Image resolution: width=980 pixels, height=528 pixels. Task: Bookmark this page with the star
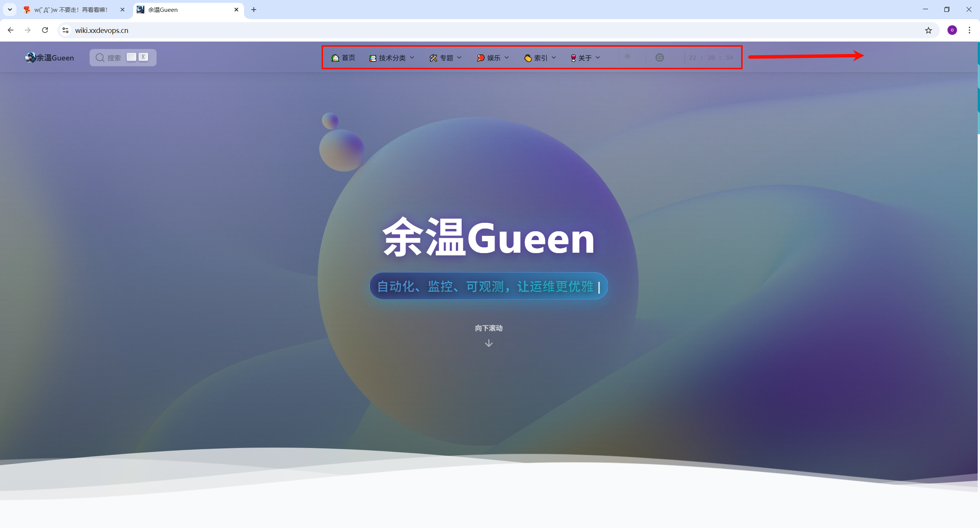(928, 30)
